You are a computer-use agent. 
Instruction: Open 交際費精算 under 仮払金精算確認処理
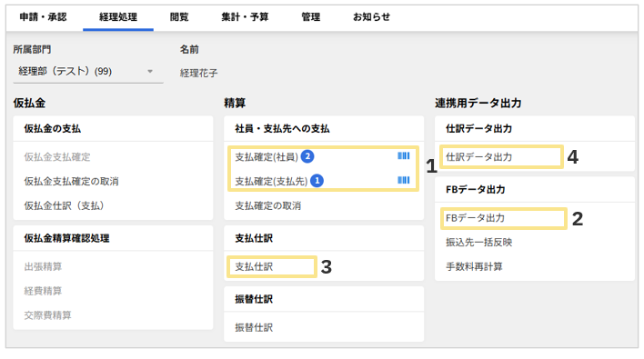click(x=47, y=315)
